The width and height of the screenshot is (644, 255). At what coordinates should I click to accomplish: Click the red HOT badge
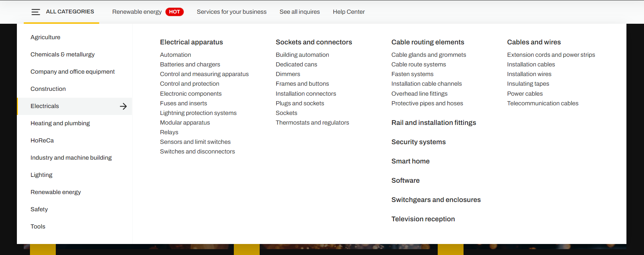tap(175, 12)
